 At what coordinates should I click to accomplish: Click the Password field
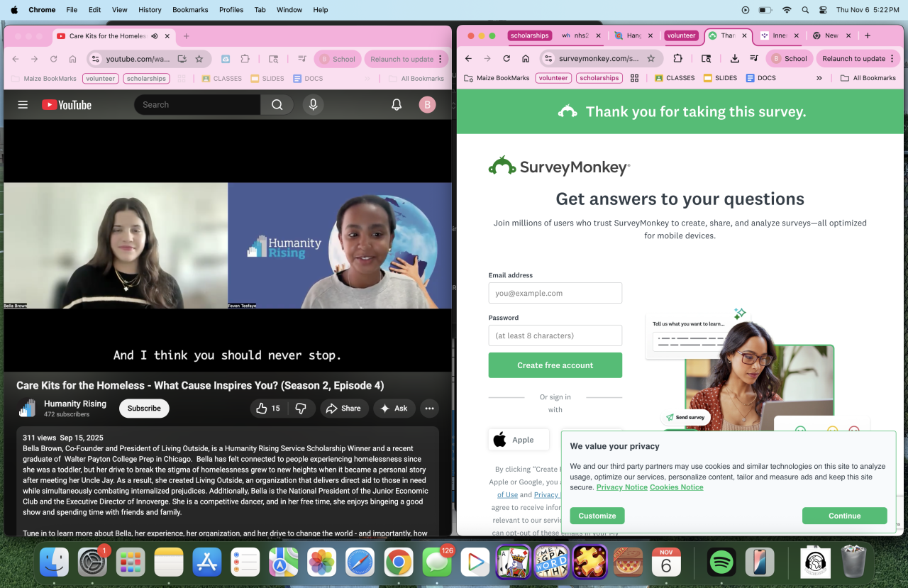555,335
